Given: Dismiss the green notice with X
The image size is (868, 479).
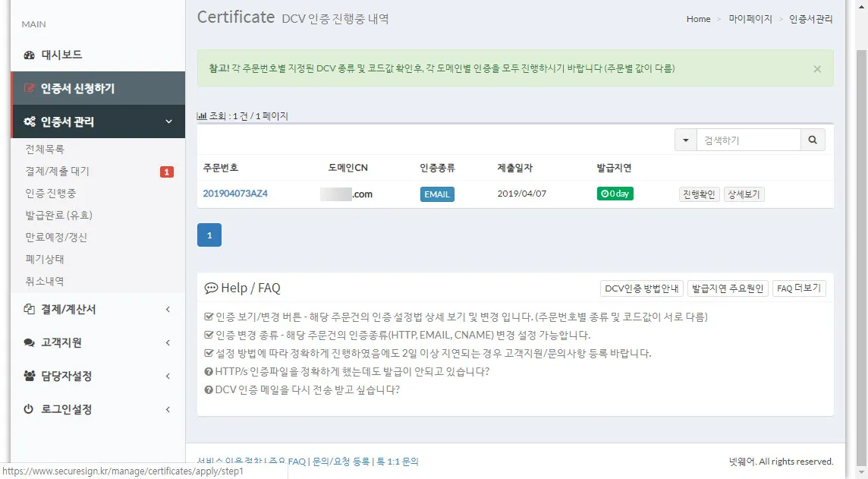Looking at the screenshot, I should (817, 69).
